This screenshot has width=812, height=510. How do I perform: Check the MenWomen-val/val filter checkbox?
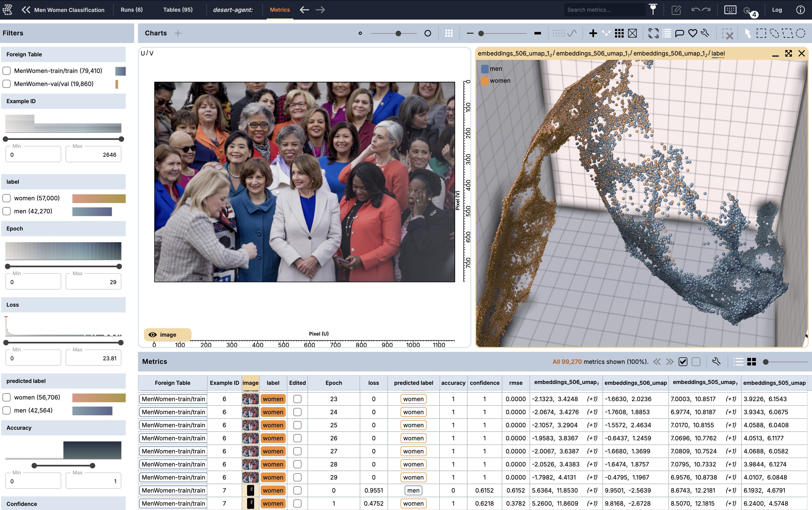pyautogui.click(x=7, y=84)
